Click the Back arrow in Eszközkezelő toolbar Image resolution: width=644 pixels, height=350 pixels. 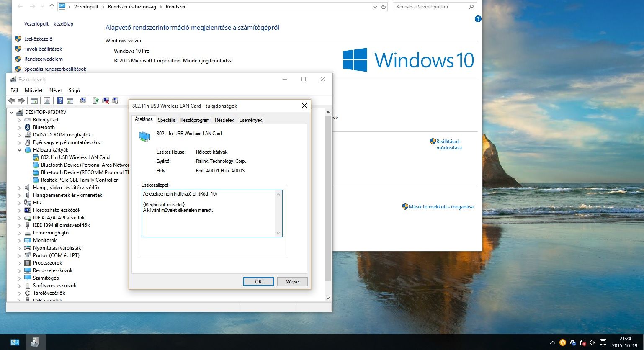(12, 100)
